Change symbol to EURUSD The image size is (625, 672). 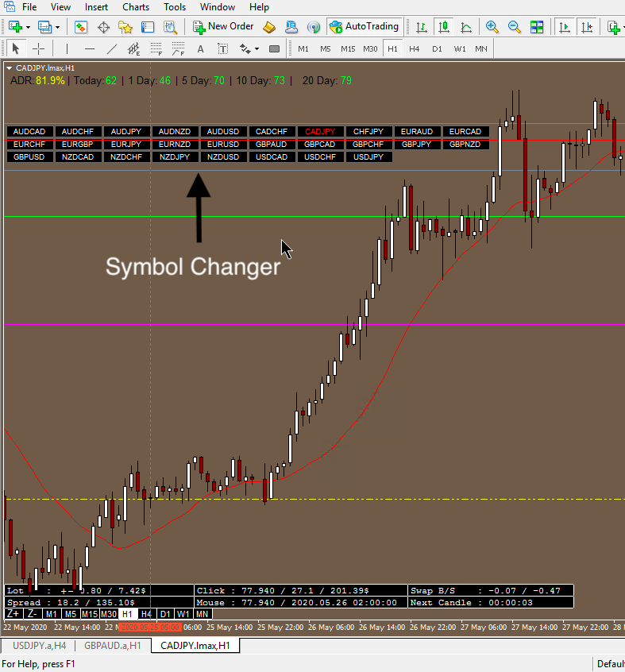[x=222, y=145]
